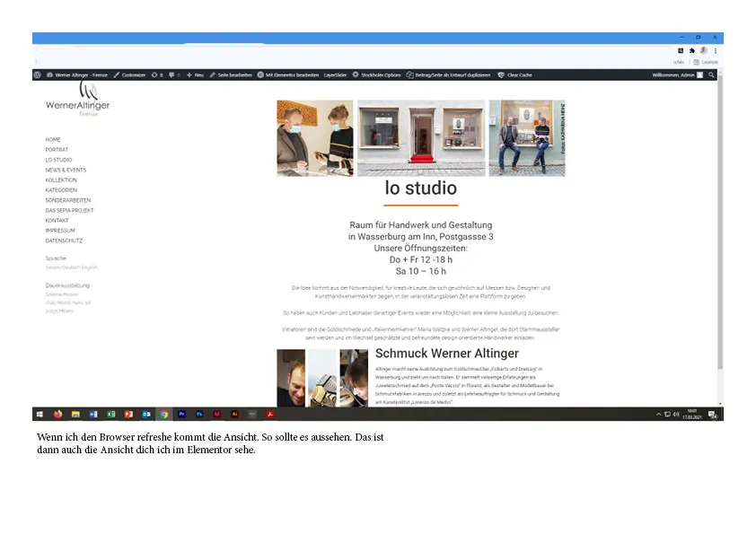The height and width of the screenshot is (534, 756).
Task: Open the LO STUDIO sidebar menu item
Action: click(59, 160)
